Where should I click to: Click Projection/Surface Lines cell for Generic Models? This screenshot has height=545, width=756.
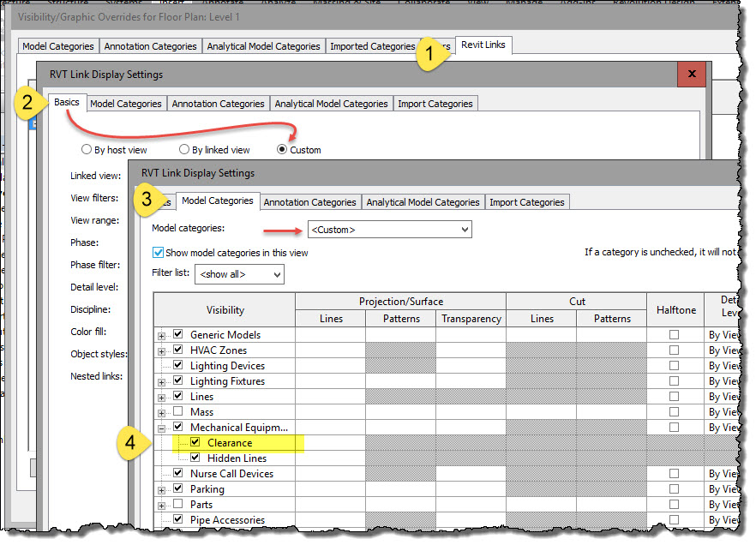pos(331,334)
